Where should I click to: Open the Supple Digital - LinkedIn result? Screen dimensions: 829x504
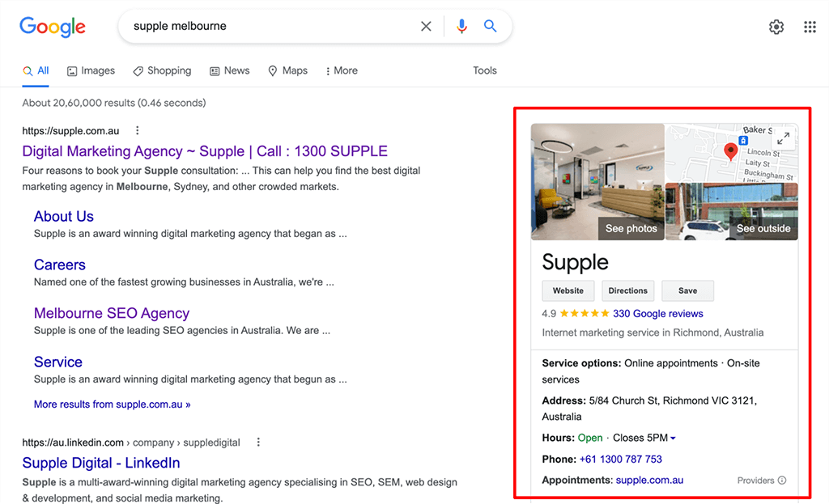(101, 464)
